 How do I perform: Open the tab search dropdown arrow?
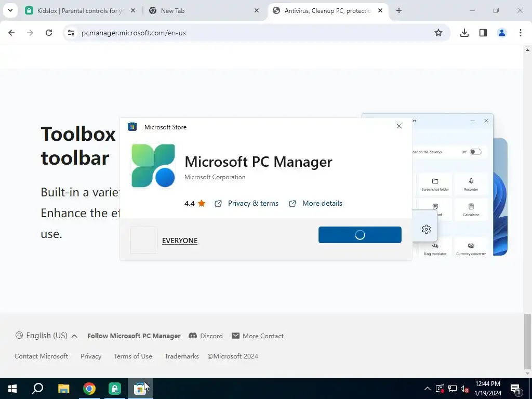point(10,10)
